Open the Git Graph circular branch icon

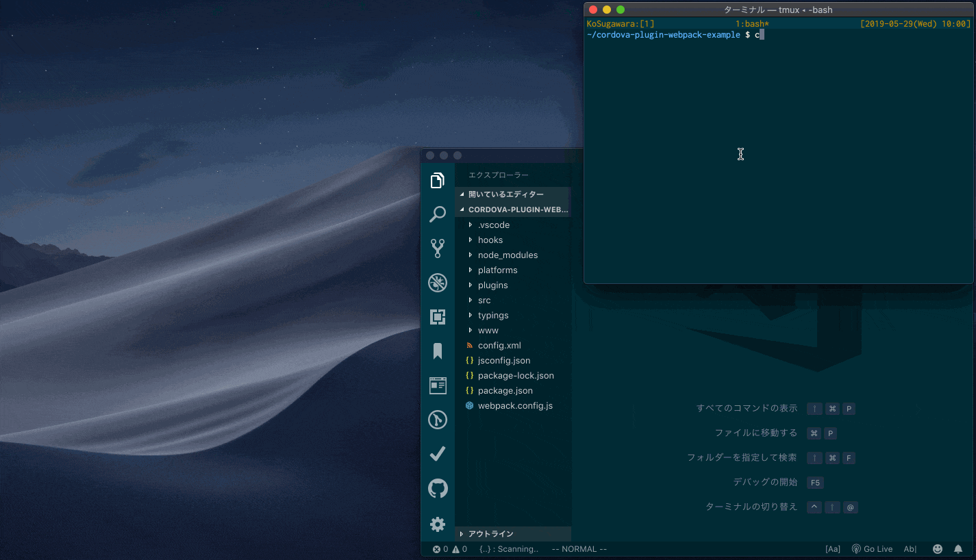click(438, 420)
